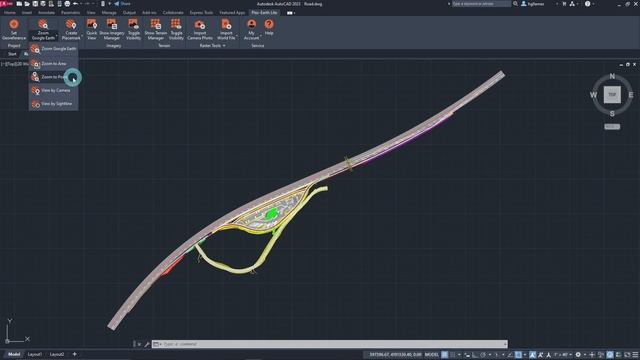
Task: Click the Plot print quick access icon
Action: [x=67, y=4]
